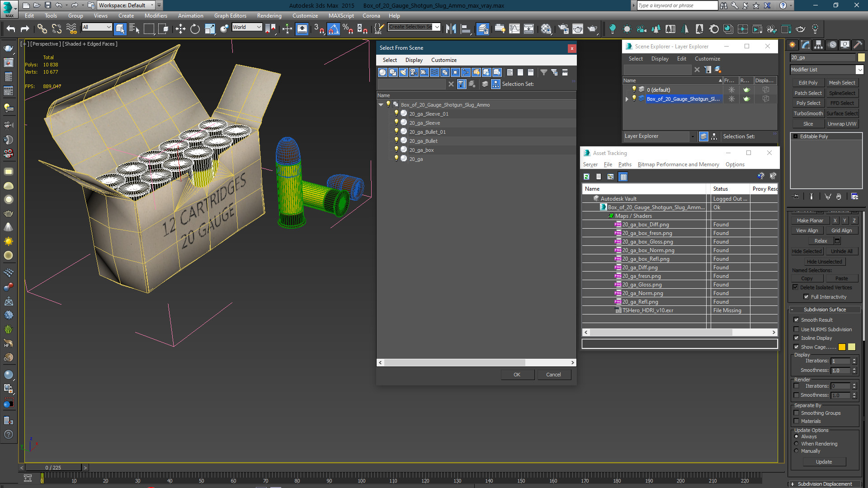Activate Bind to Space Warp tool
The width and height of the screenshot is (868, 488).
(71, 29)
